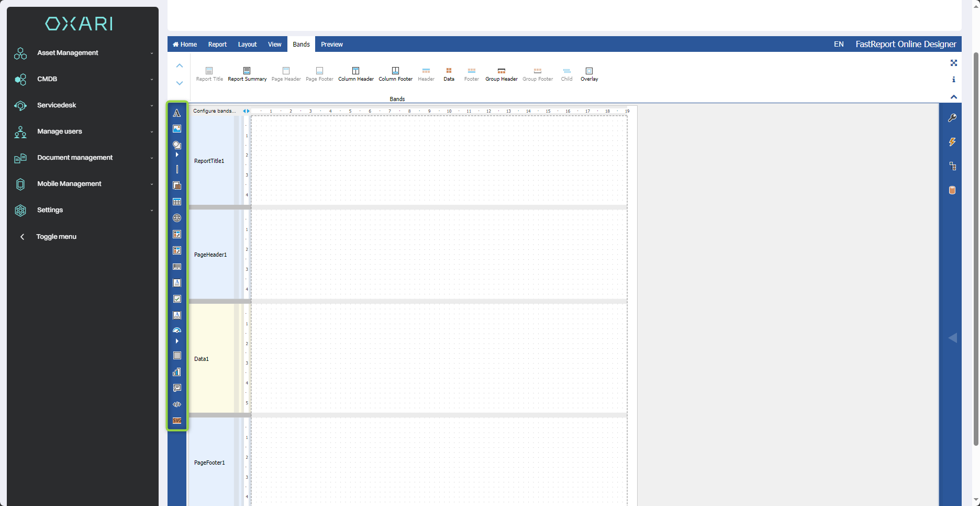Screen dimensions: 980x506
Task: Switch to the Preview tab
Action: click(x=332, y=45)
